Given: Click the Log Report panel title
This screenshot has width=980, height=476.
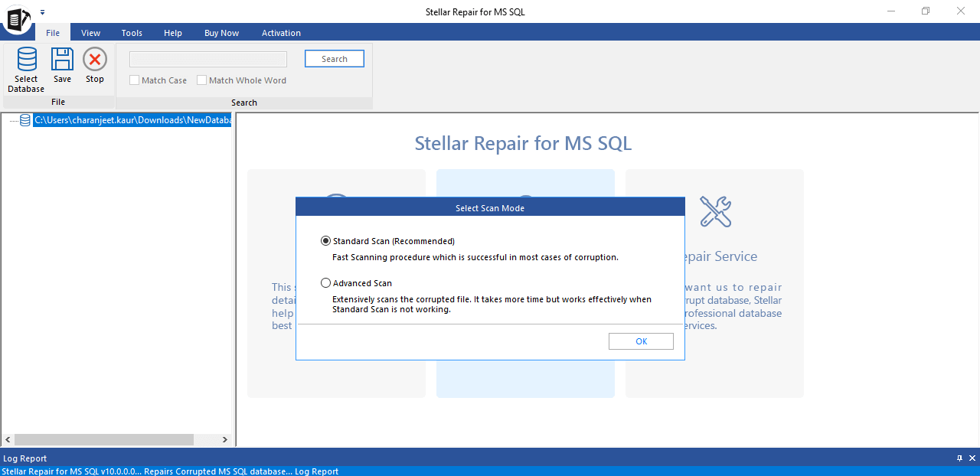Looking at the screenshot, I should 24,458.
